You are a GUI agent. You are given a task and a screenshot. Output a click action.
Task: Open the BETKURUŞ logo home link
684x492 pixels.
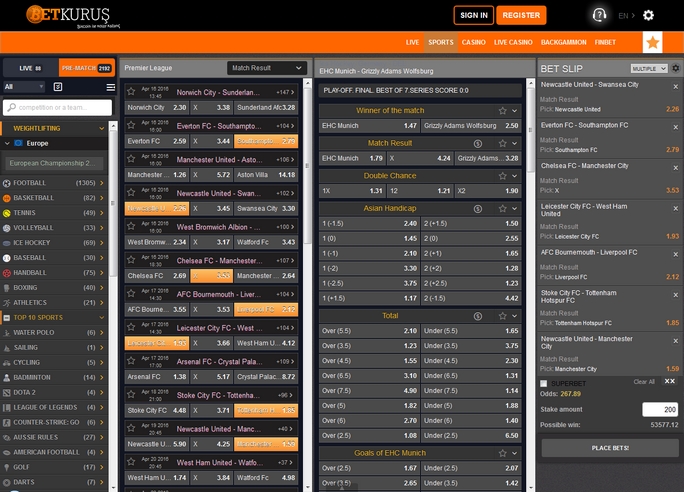[x=72, y=16]
